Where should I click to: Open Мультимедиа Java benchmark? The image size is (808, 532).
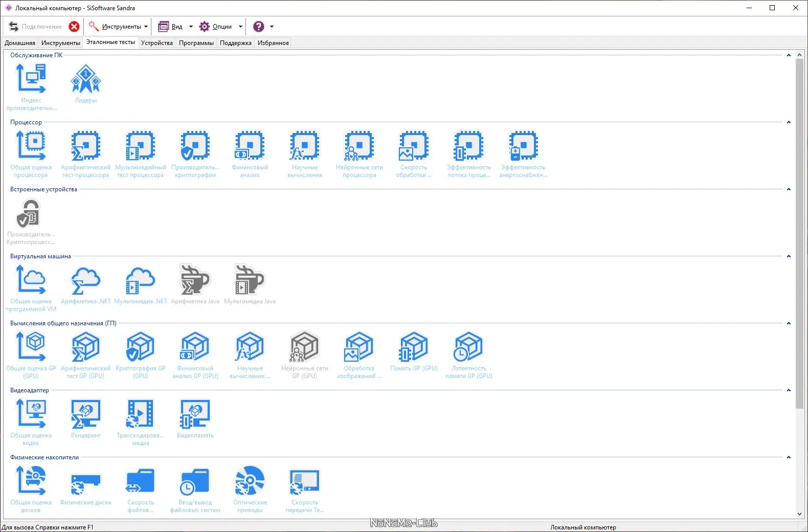click(250, 284)
